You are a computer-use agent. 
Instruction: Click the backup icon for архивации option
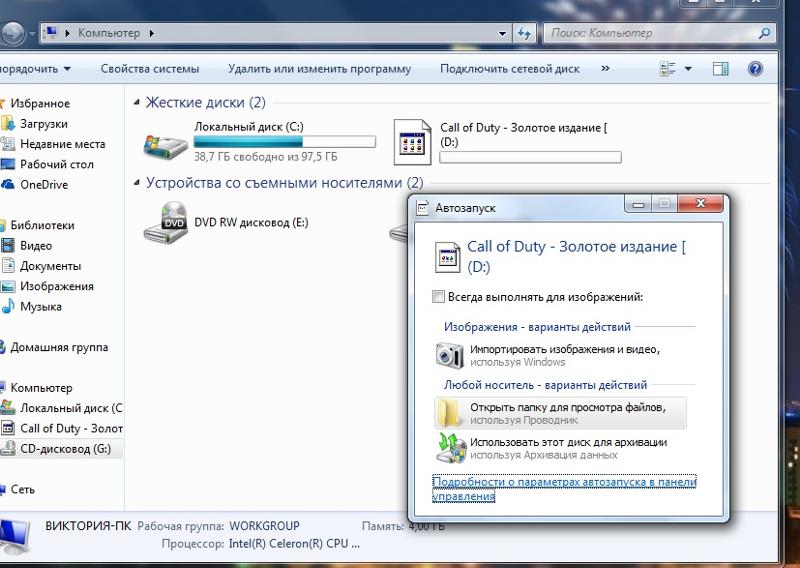pos(451,448)
